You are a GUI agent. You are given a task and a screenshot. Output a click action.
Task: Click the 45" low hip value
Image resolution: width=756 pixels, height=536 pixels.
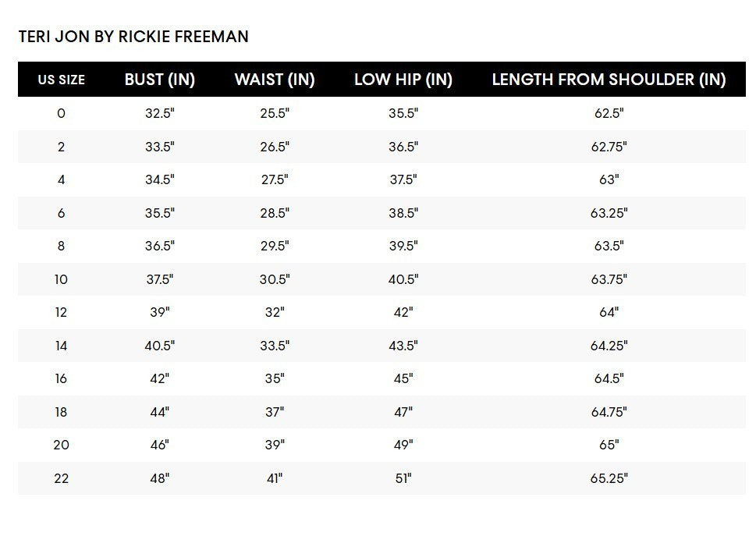403,379
